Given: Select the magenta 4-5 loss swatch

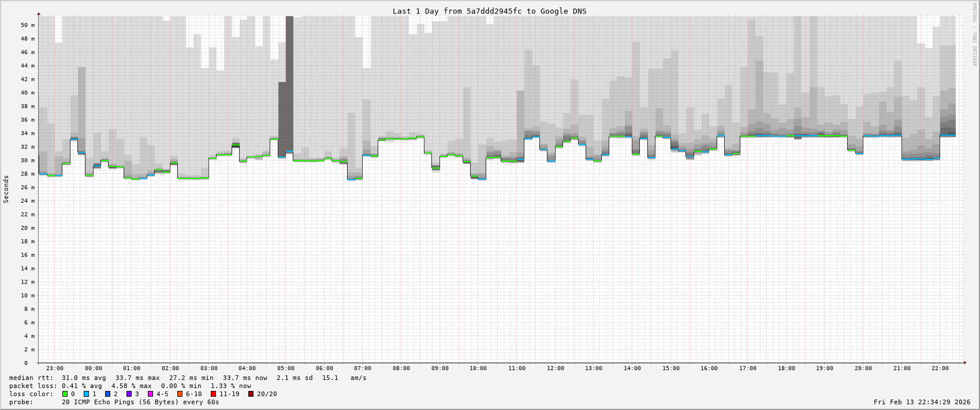Looking at the screenshot, I should tap(151, 394).
